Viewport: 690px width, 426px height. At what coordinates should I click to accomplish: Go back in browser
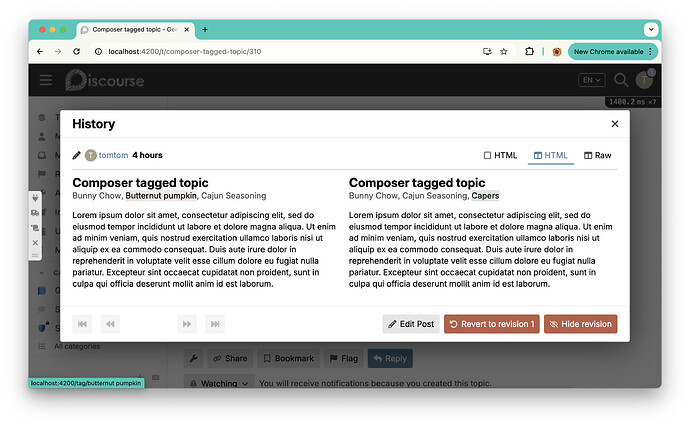pyautogui.click(x=40, y=51)
